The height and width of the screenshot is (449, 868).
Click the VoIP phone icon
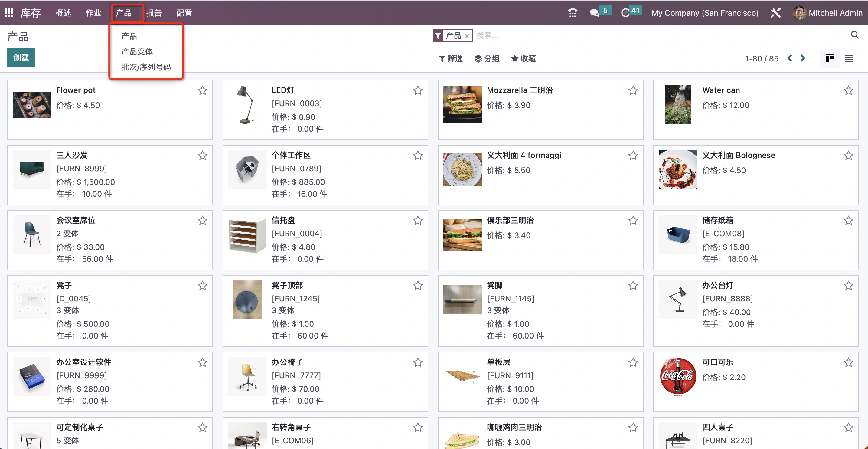573,13
